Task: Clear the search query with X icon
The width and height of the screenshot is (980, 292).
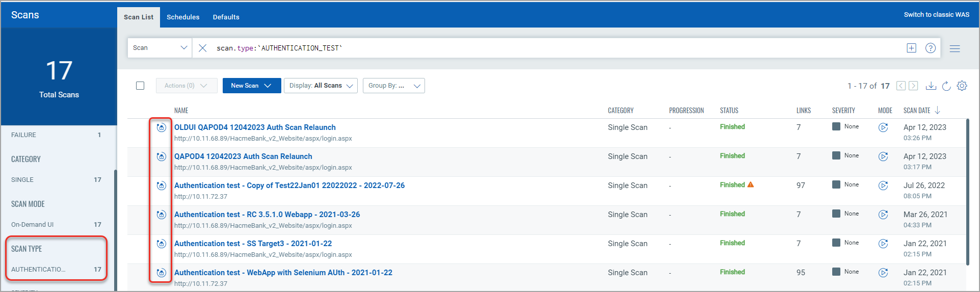Action: click(202, 48)
